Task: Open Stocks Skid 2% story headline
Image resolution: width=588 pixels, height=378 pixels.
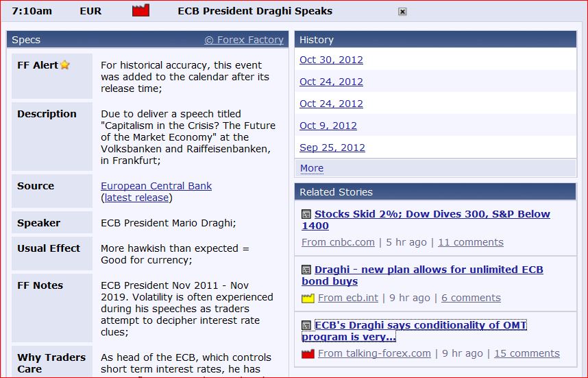Action: 426,220
